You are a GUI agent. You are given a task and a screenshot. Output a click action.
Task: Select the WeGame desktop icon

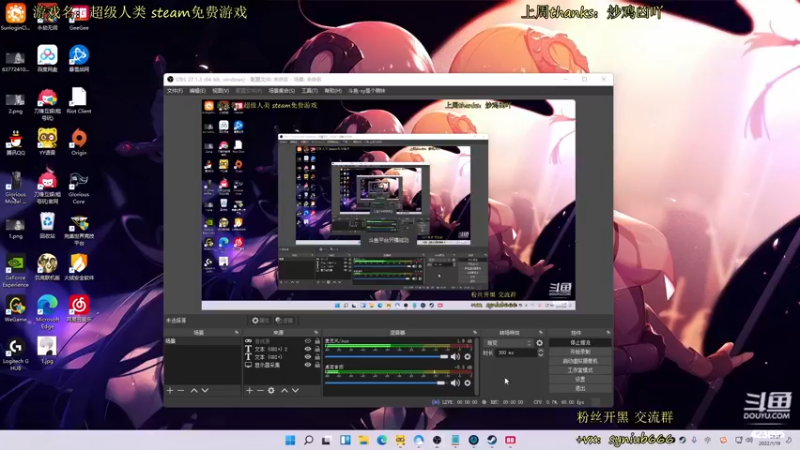coord(15,309)
